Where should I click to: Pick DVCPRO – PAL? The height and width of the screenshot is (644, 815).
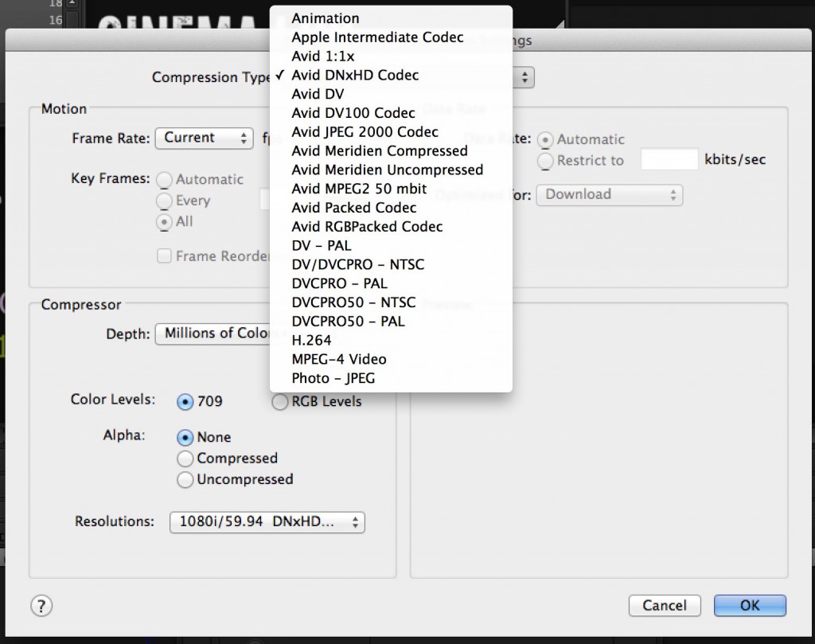tap(391, 283)
